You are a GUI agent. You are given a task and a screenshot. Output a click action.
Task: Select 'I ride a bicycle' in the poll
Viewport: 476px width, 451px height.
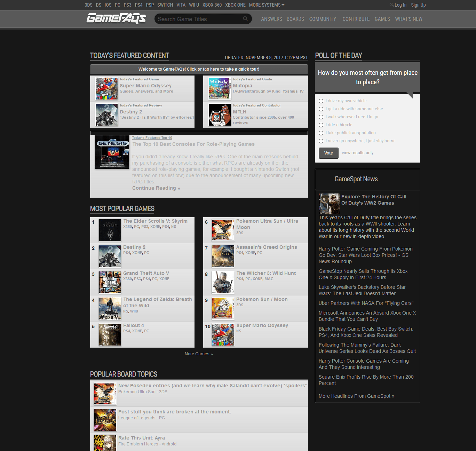(x=321, y=125)
